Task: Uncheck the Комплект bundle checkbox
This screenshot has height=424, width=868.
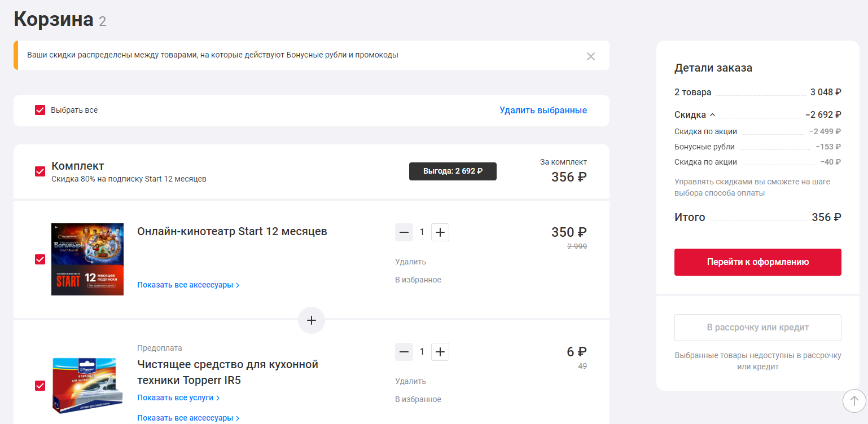Action: tap(40, 171)
